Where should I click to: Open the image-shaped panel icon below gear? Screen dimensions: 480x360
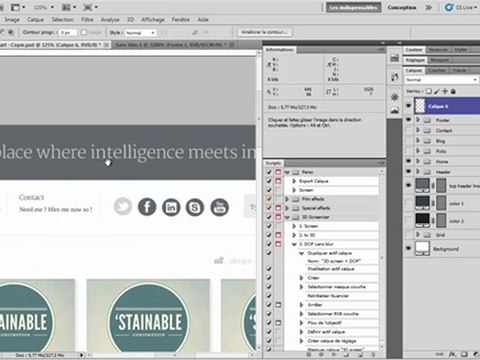[x=395, y=110]
